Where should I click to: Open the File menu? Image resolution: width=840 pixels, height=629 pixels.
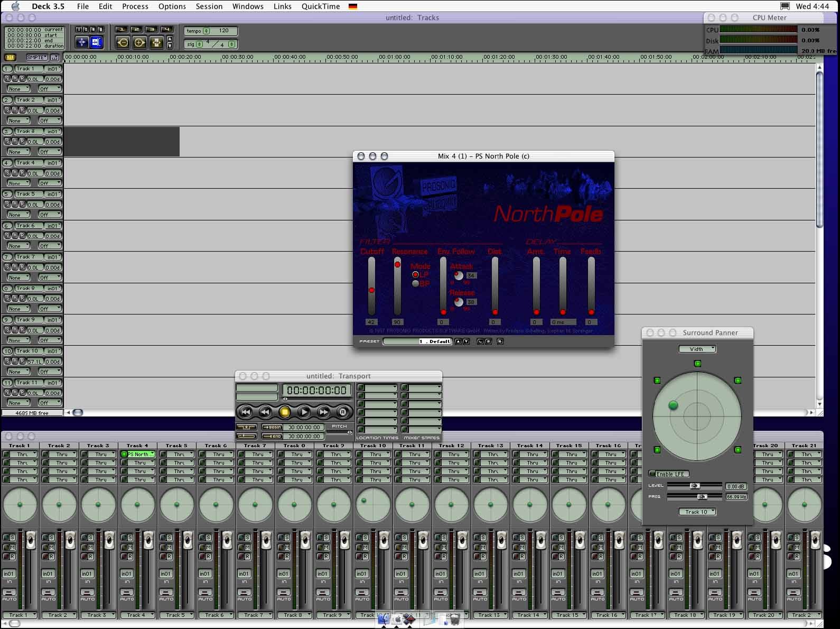click(83, 6)
